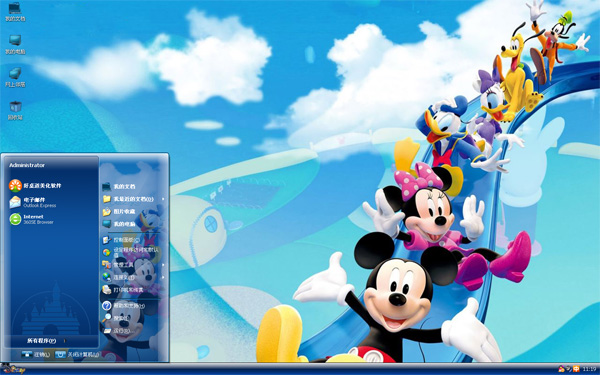Open 图片收藏 in the Start menu
This screenshot has width=600, height=375.
[119, 211]
